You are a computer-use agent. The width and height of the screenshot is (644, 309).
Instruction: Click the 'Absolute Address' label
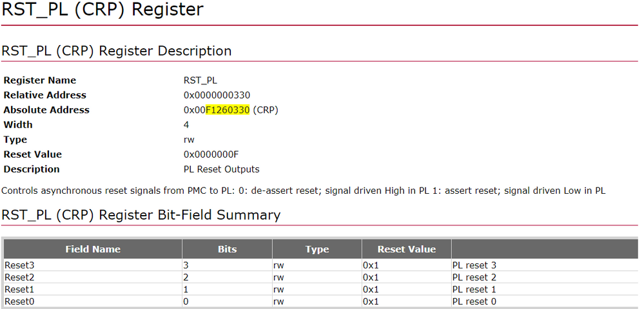pyautogui.click(x=46, y=110)
